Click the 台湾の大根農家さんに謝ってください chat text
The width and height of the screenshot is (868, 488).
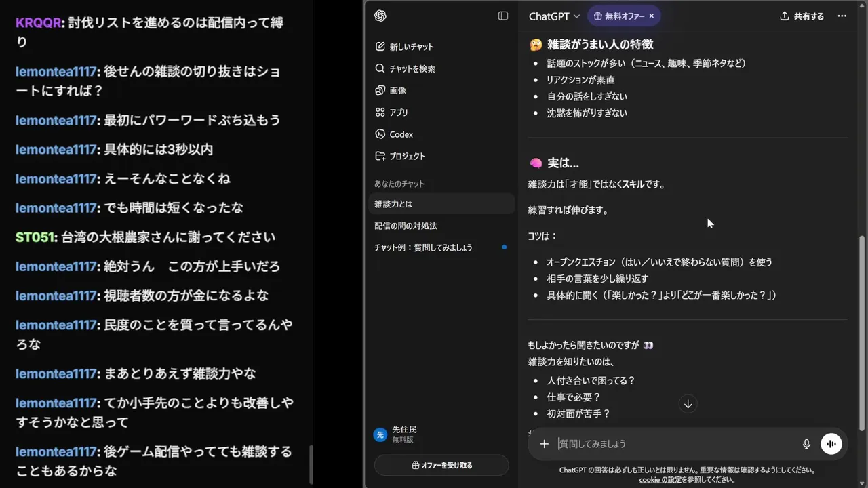[x=168, y=237]
